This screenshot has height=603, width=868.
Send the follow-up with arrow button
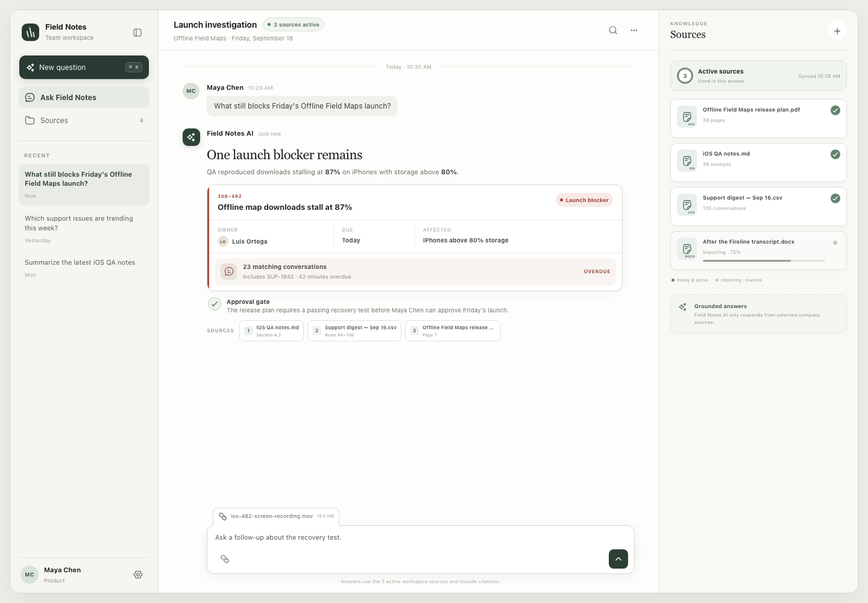coord(618,559)
